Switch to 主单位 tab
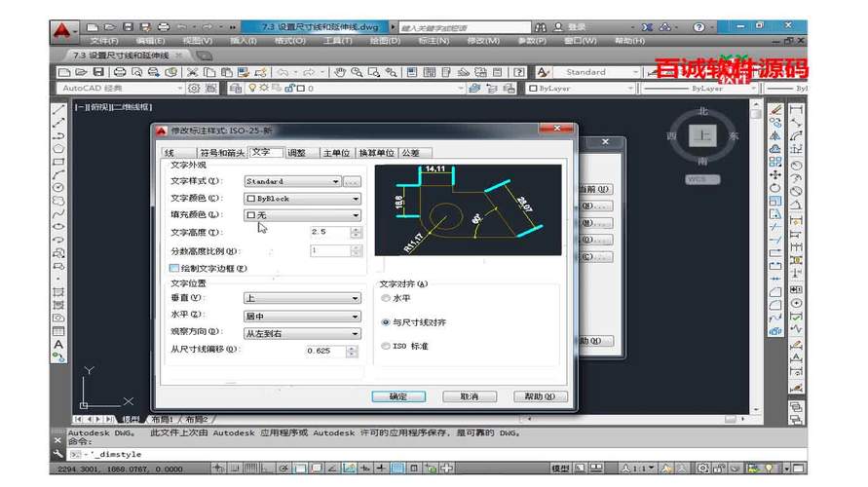This screenshot has width=868, height=487. [336, 153]
